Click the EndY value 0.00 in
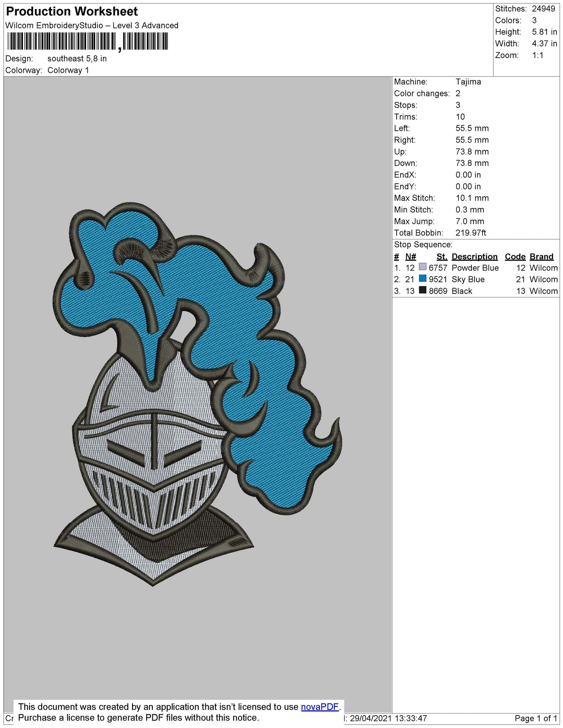This screenshot has width=563, height=728. tap(468, 187)
